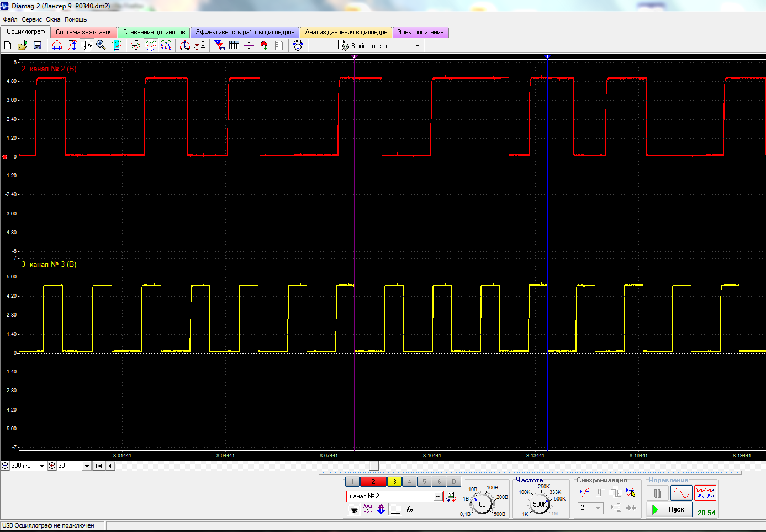Click the purple waveform filter icon
The image size is (766, 532).
click(367, 509)
